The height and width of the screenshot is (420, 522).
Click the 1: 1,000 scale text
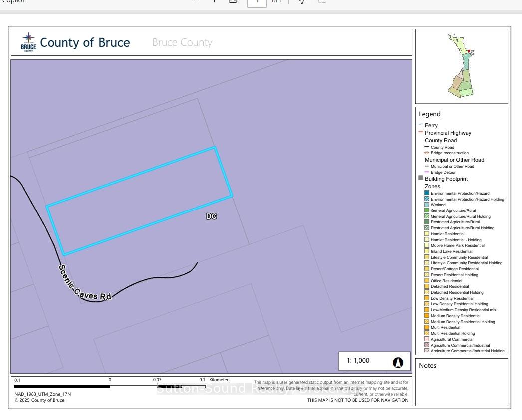[x=358, y=361]
